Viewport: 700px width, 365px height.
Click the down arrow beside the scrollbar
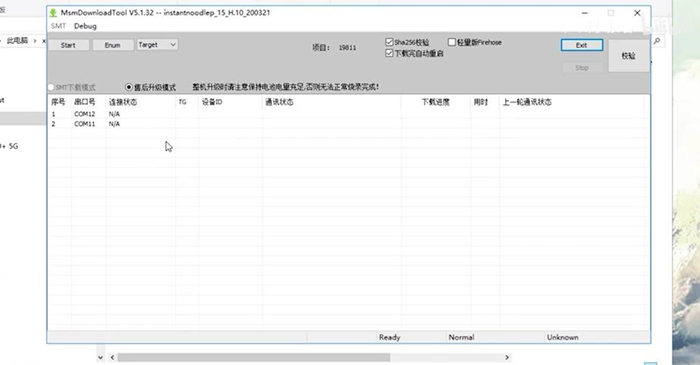tap(100, 357)
